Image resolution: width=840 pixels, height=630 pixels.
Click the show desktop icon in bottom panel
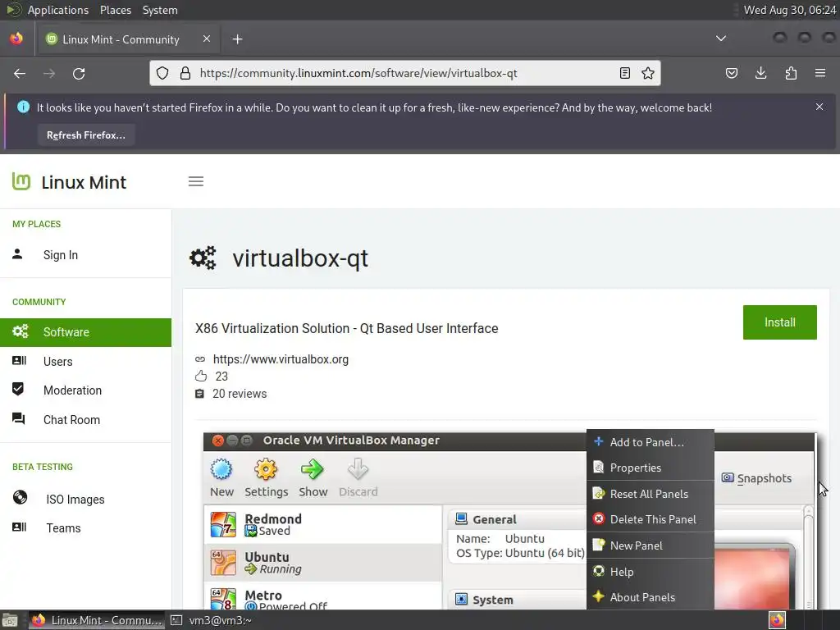click(10, 620)
